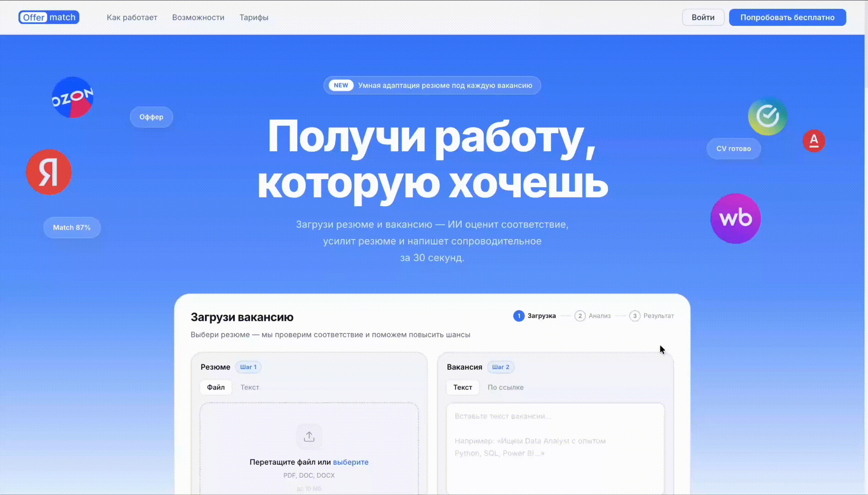Click the purple wb Wildberries logo
This screenshot has width=868, height=495.
click(x=736, y=219)
